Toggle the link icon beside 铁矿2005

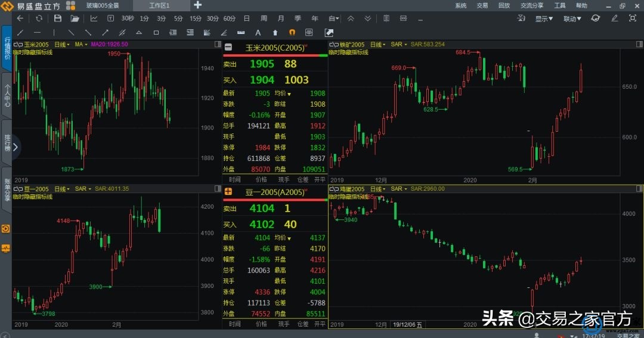tap(333, 44)
